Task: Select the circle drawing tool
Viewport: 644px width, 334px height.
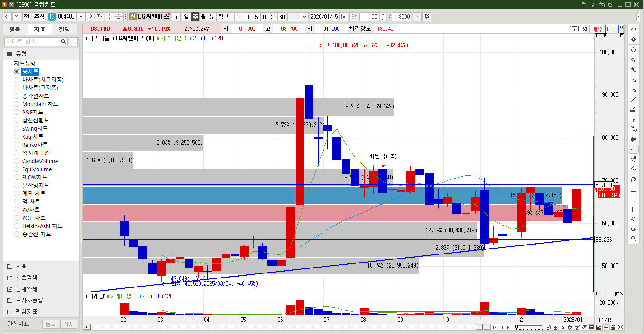Action: [x=634, y=50]
